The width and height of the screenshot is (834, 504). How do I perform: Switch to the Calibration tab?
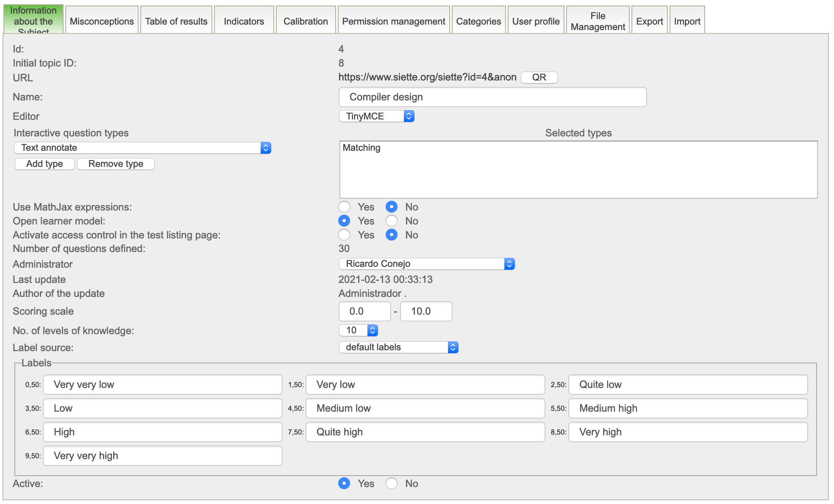click(306, 21)
